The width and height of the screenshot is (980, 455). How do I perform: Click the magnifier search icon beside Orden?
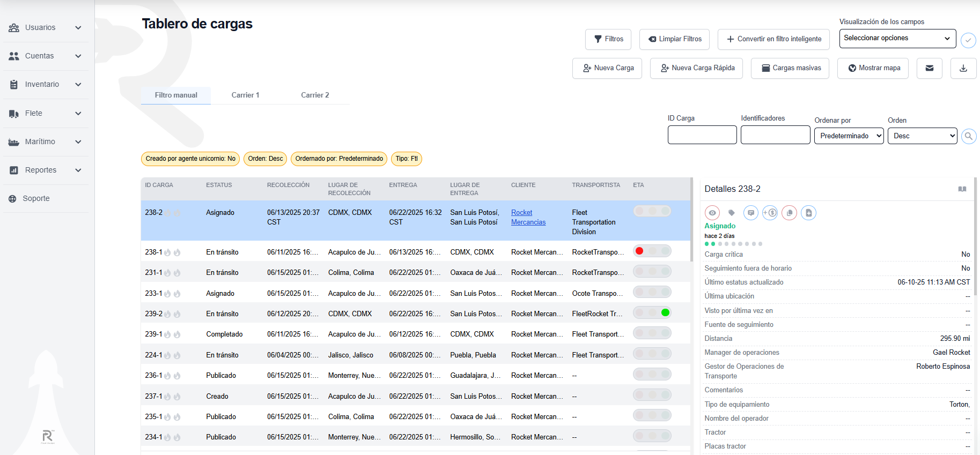coord(968,136)
